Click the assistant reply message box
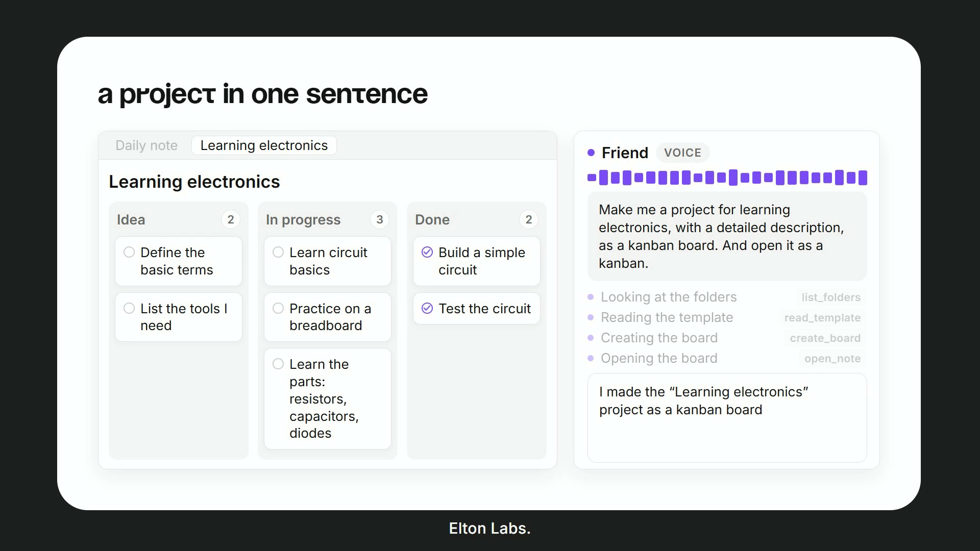Screen dimensions: 980x551 click(x=727, y=418)
